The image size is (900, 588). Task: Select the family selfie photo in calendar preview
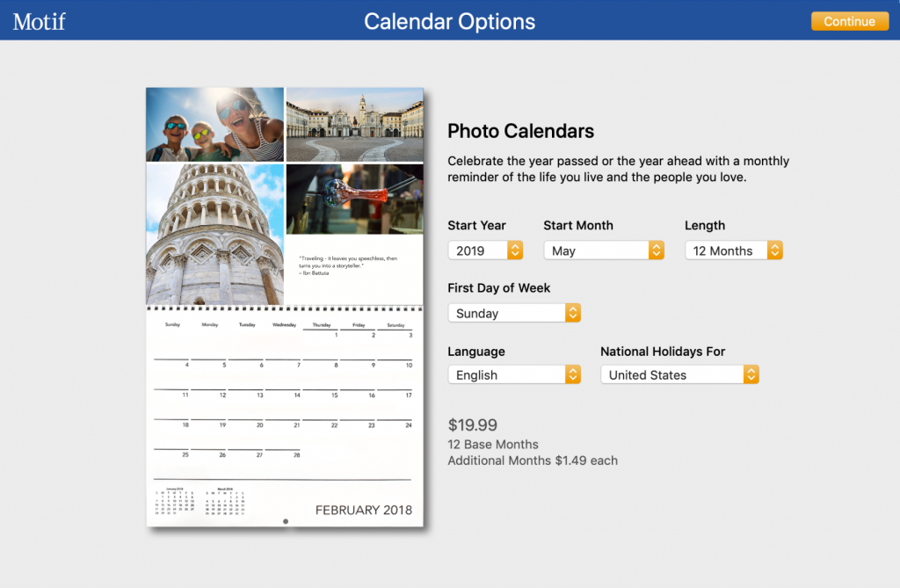pos(214,124)
